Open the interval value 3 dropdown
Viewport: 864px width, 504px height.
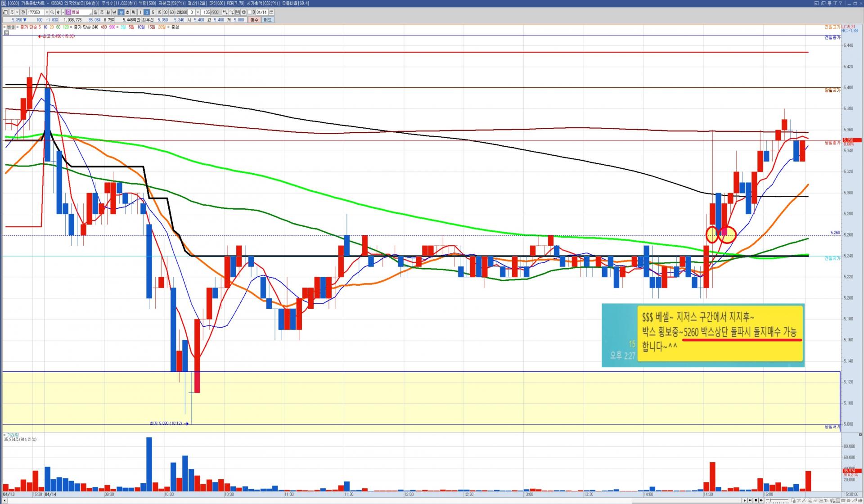click(x=198, y=12)
